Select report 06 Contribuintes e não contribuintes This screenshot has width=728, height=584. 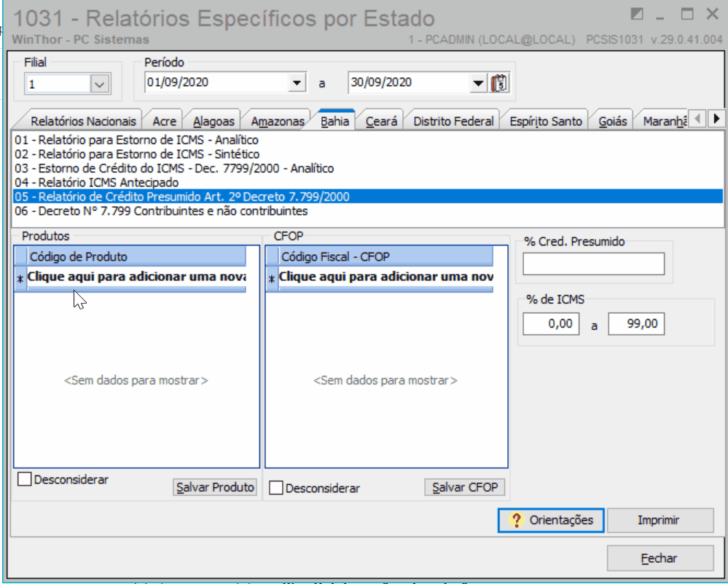coord(368,211)
